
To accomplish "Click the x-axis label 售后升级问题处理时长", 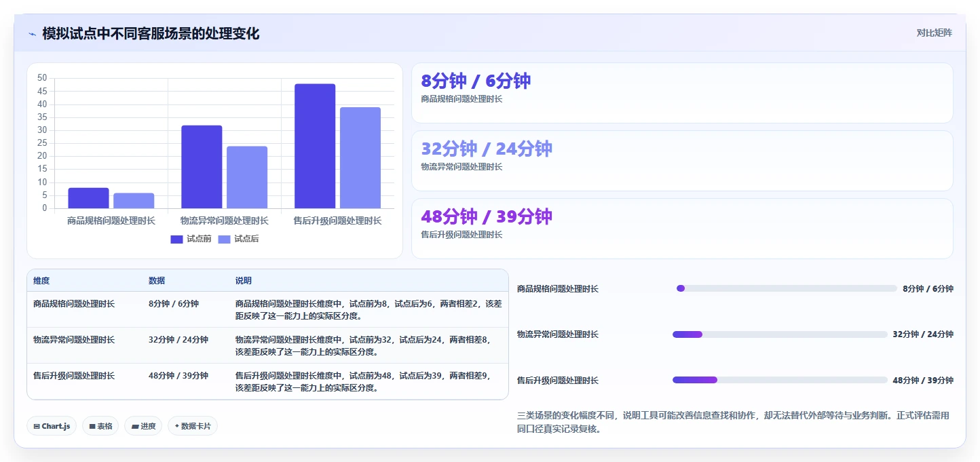I will 337,221.
